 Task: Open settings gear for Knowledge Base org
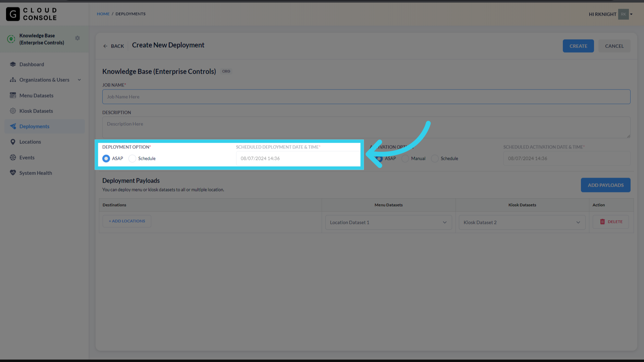(x=77, y=38)
